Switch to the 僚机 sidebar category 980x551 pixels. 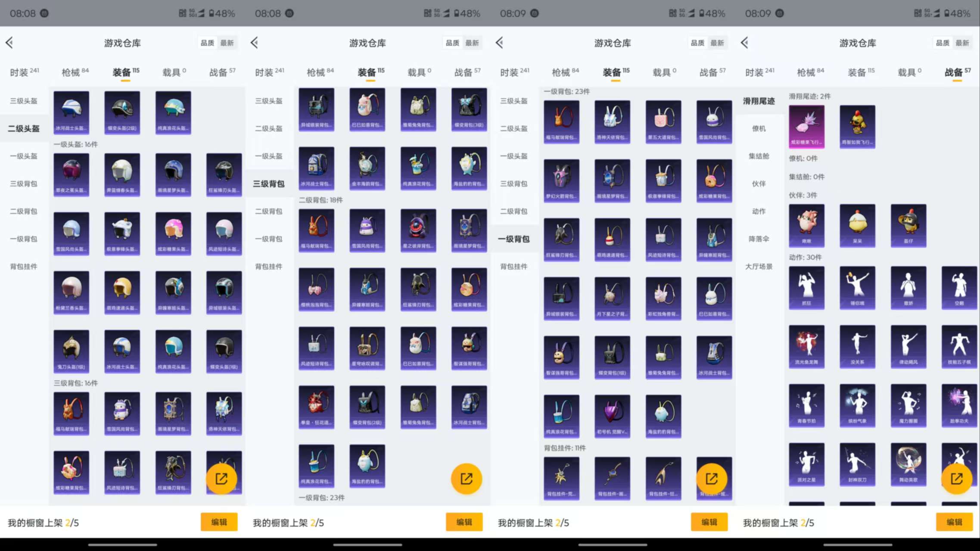[x=759, y=128]
